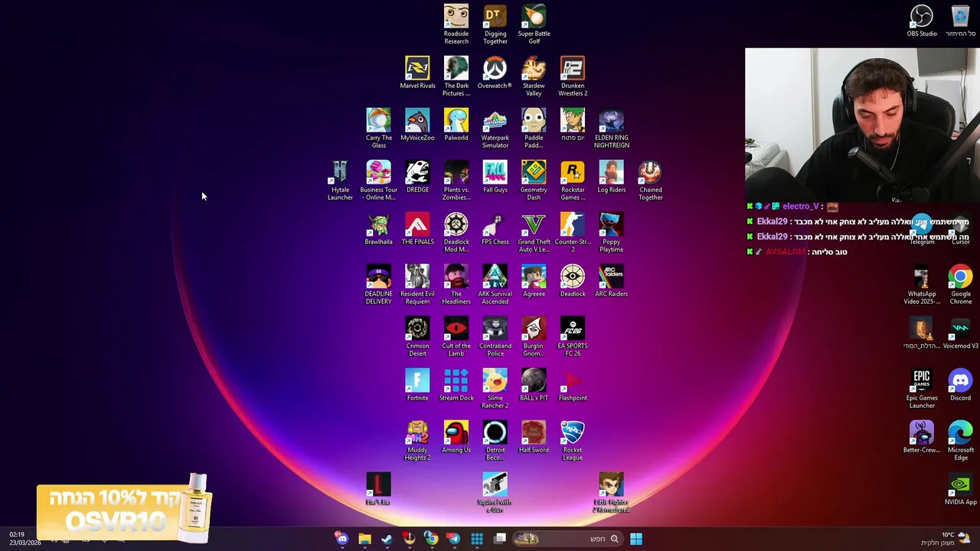The height and width of the screenshot is (551, 980).
Task: Select the Crimson Desert icon
Action: [417, 337]
